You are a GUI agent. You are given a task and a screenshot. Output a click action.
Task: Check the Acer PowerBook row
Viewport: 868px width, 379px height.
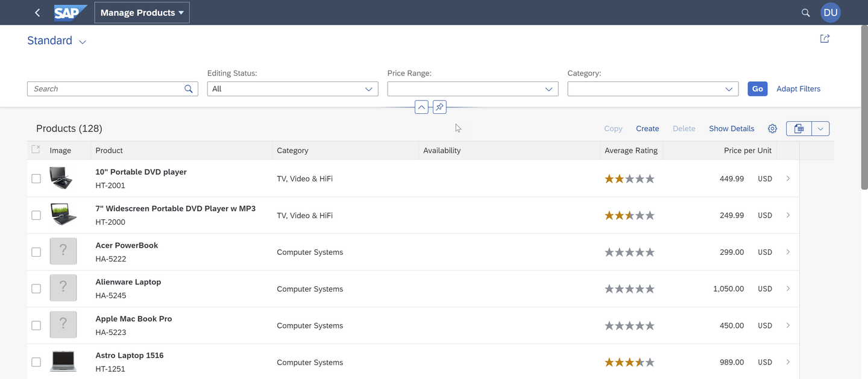[36, 252]
